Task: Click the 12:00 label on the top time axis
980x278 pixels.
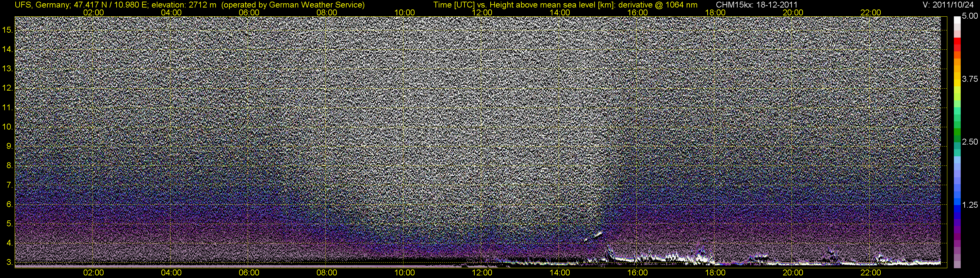Action: click(x=482, y=12)
